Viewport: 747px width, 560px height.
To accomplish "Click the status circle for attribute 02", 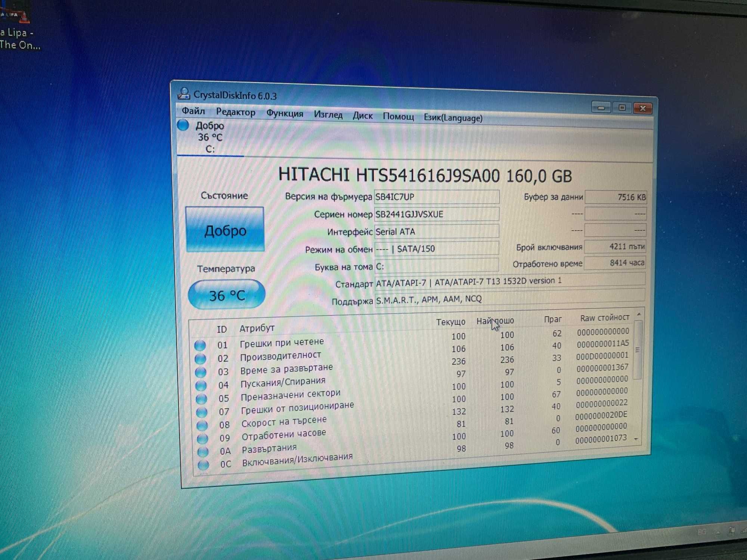I will pyautogui.click(x=201, y=359).
